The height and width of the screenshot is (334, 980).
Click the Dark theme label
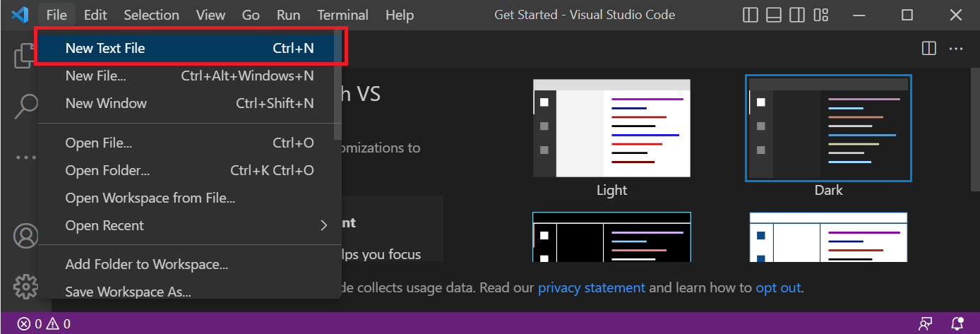[829, 191]
